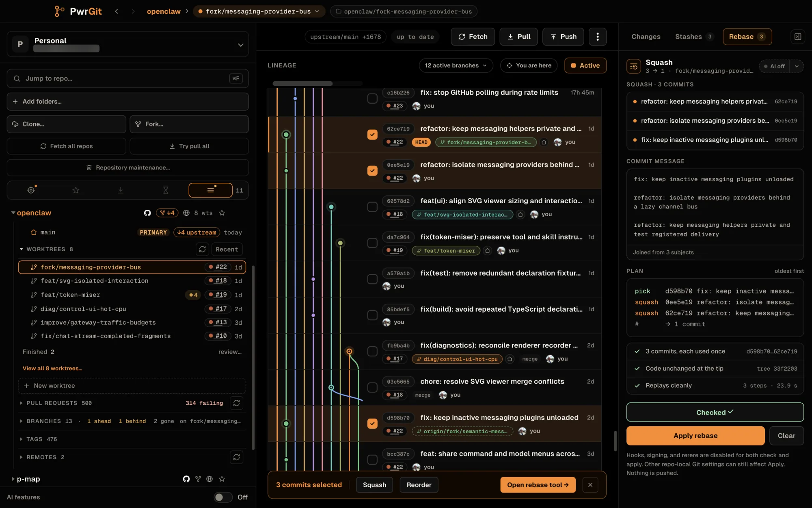This screenshot has width=812, height=508.
Task: Click View all 8 worktrees link
Action: [x=52, y=369]
